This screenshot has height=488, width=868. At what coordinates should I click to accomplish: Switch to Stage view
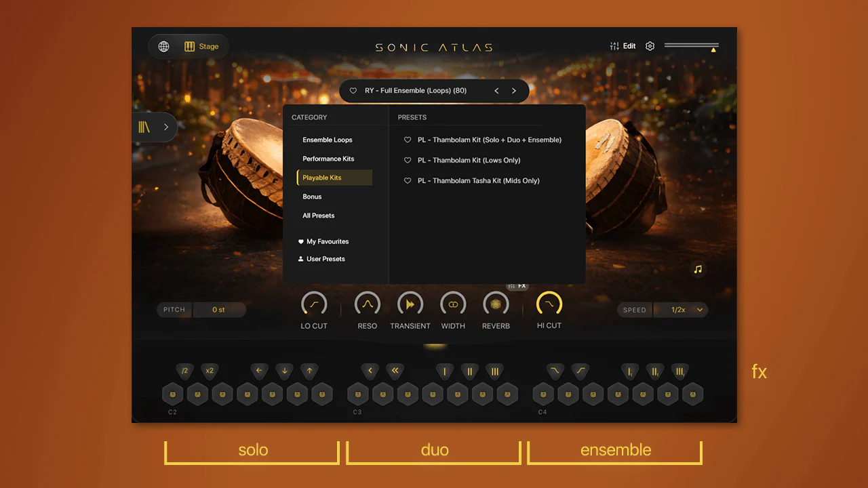click(x=201, y=47)
